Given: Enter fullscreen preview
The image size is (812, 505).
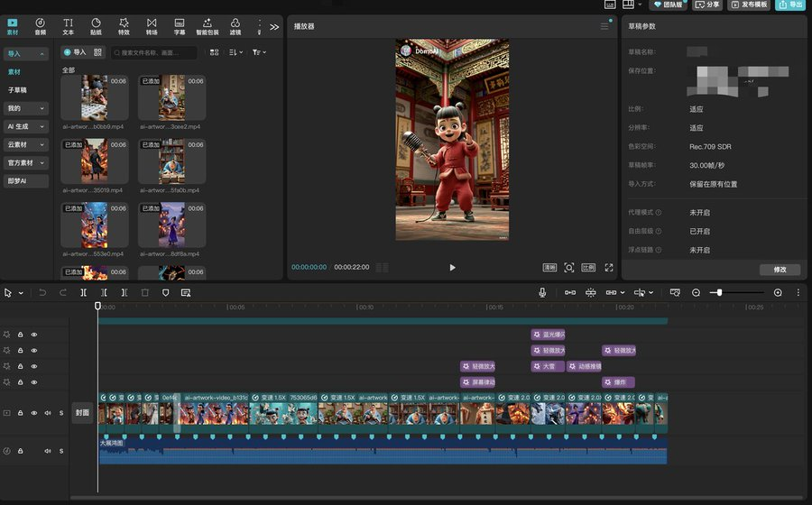Looking at the screenshot, I should [609, 268].
